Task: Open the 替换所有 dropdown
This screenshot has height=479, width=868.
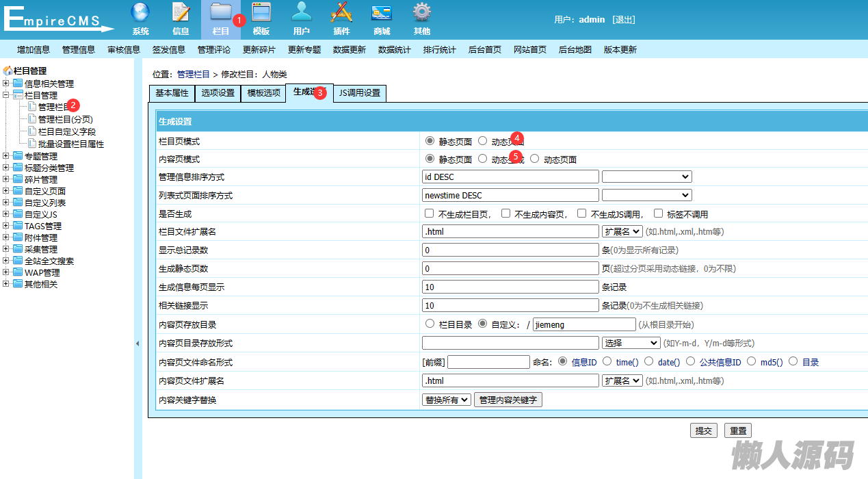Action: 447,400
